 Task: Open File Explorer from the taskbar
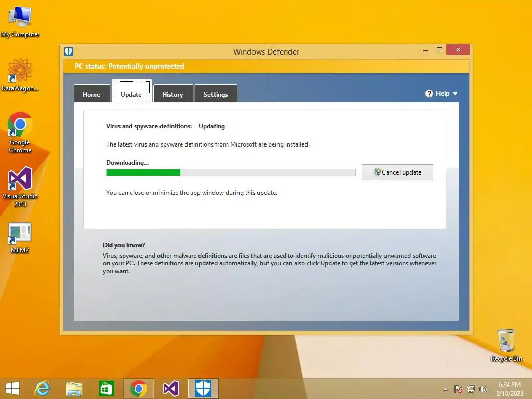tap(74, 389)
